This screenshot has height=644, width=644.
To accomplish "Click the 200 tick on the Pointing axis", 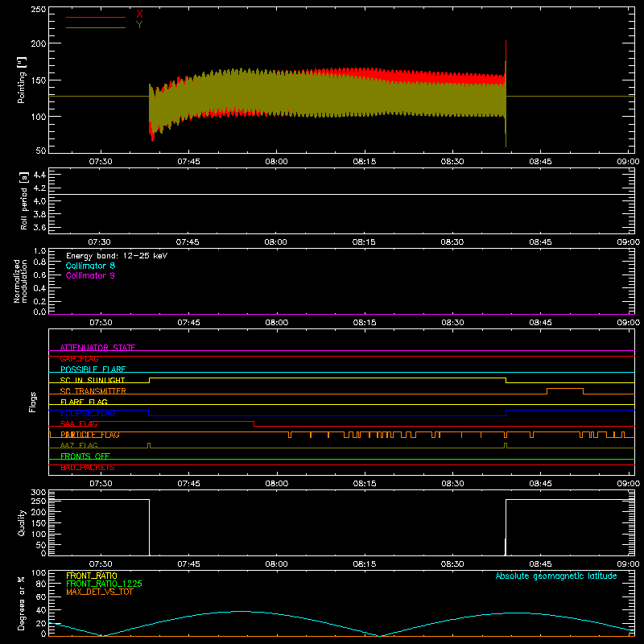I will click(39, 43).
